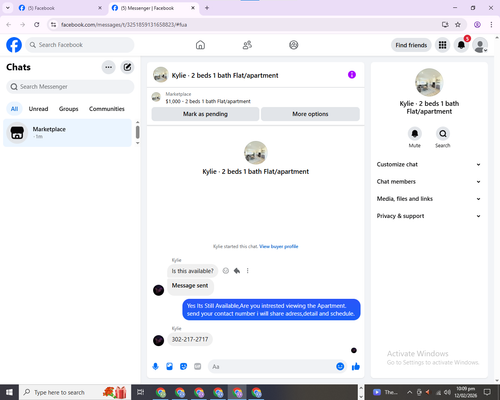This screenshot has width=500, height=400.
Task: Mute the conversation bell icon
Action: [415, 134]
